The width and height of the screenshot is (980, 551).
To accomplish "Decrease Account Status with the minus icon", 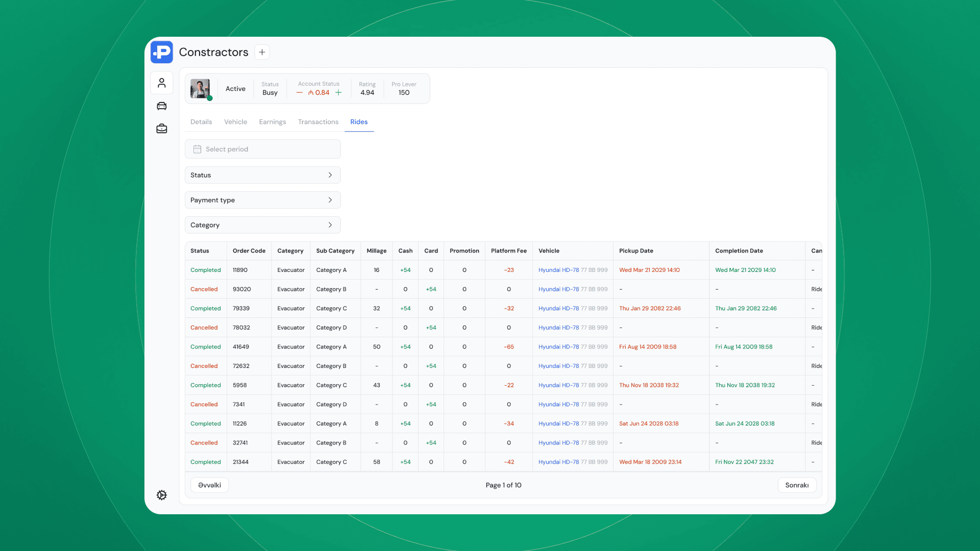I will pyautogui.click(x=300, y=92).
